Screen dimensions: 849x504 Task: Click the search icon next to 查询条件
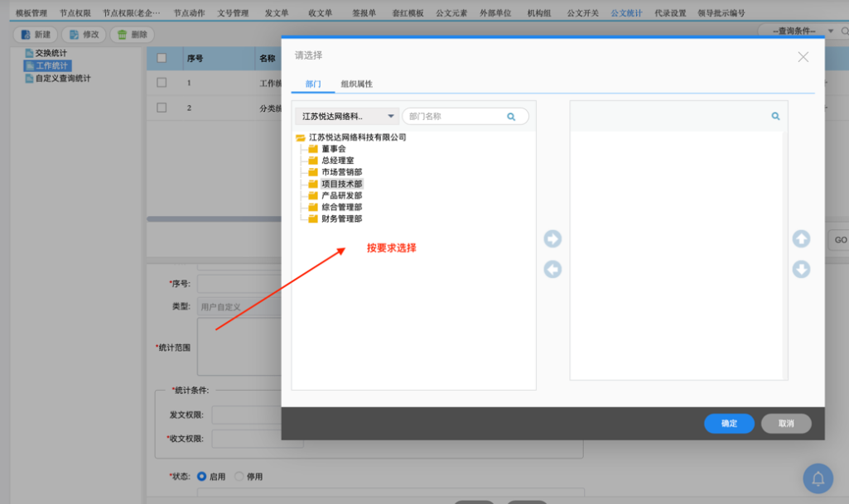pyautogui.click(x=844, y=30)
